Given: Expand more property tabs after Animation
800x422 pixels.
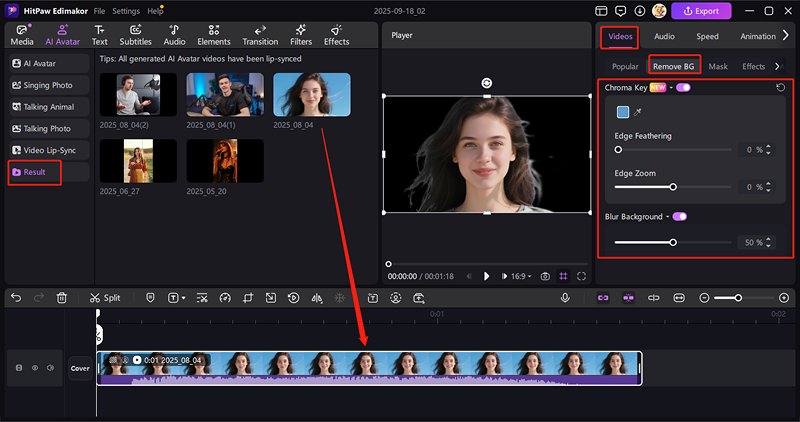Looking at the screenshot, I should click(x=786, y=35).
